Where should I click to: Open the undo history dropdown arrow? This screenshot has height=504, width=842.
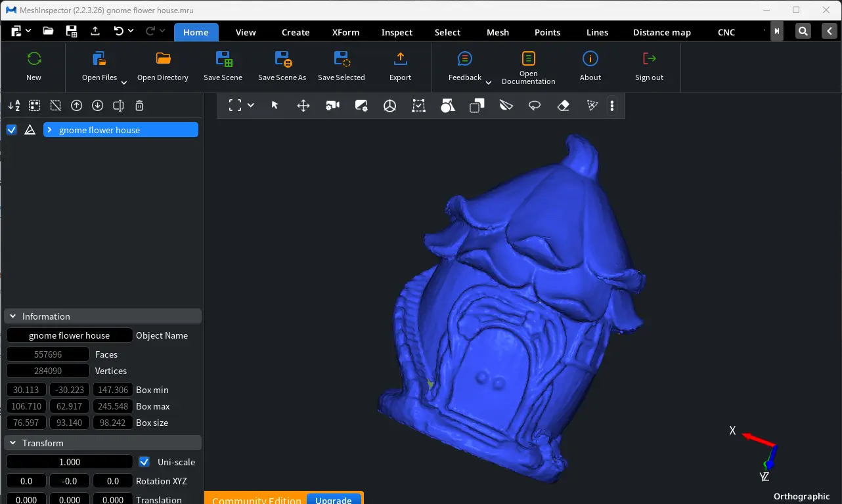(131, 31)
